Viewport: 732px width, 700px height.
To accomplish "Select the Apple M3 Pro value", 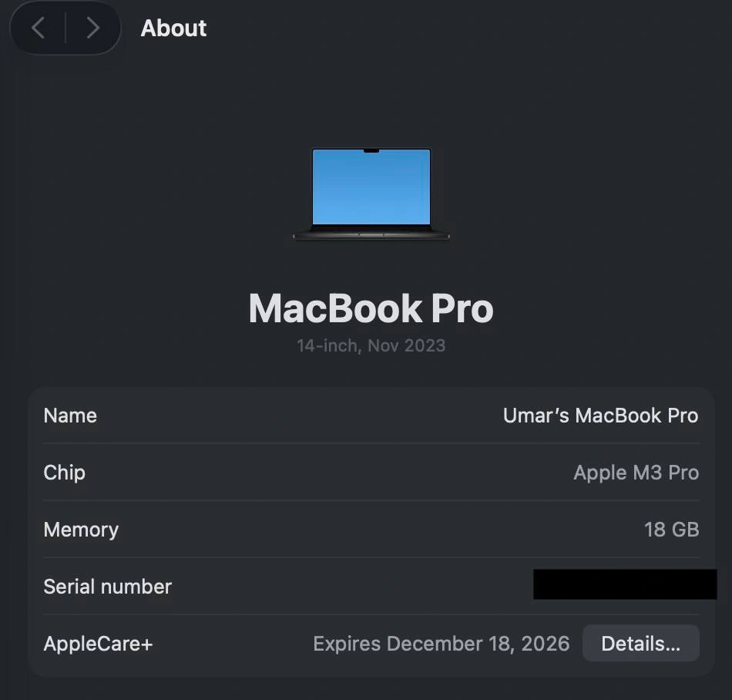I will pyautogui.click(x=636, y=473).
